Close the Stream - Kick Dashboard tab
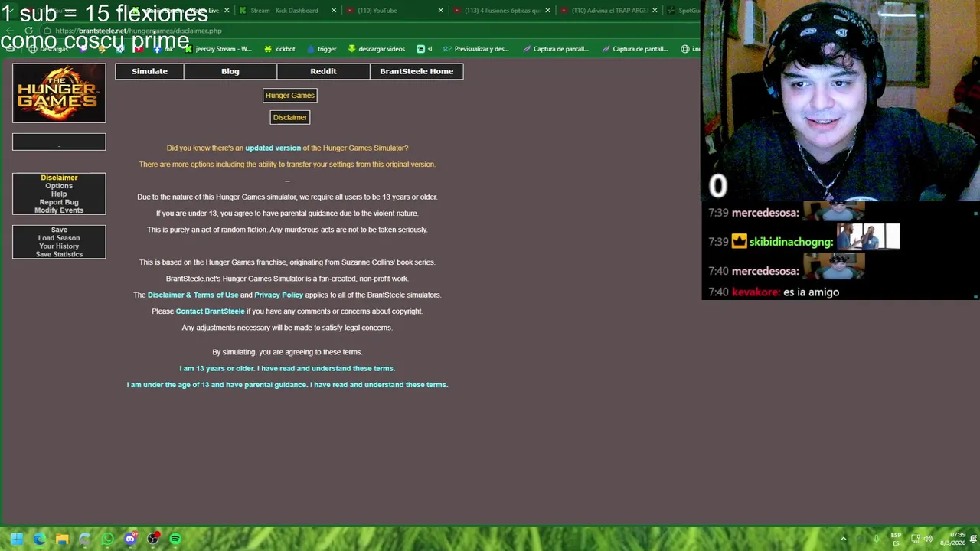The height and width of the screenshot is (551, 980). 334,11
